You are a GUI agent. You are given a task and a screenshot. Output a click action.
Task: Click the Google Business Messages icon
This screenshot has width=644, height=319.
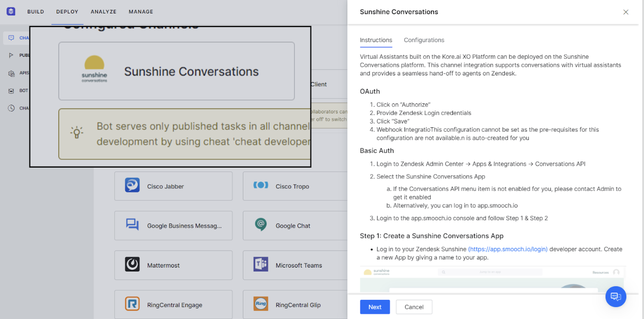(x=132, y=225)
